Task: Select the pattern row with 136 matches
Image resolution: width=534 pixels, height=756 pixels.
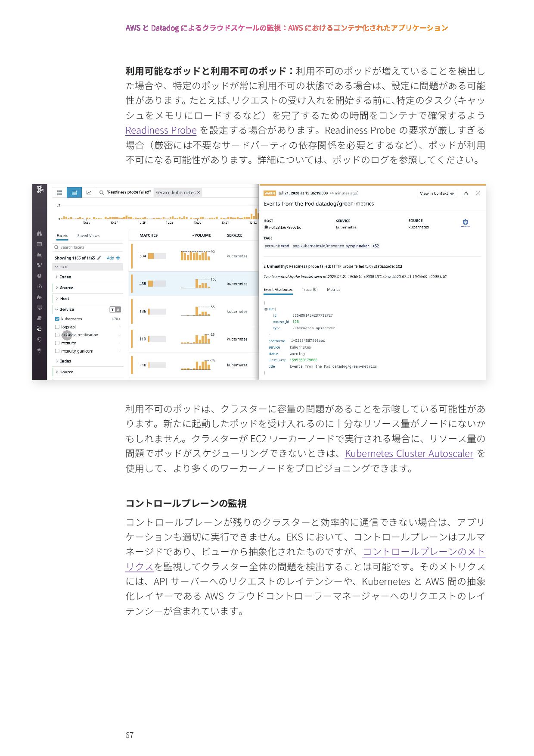Action: [194, 311]
